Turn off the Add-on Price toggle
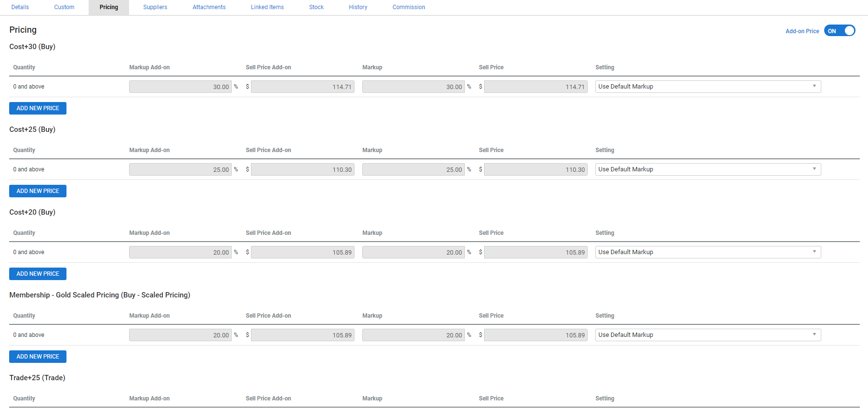This screenshot has width=868, height=411. point(839,31)
